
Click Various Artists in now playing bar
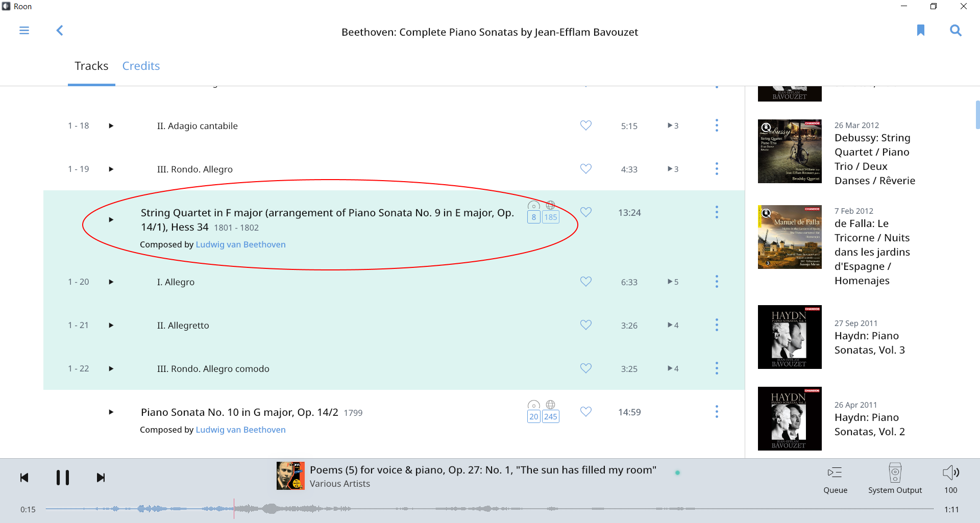(340, 484)
